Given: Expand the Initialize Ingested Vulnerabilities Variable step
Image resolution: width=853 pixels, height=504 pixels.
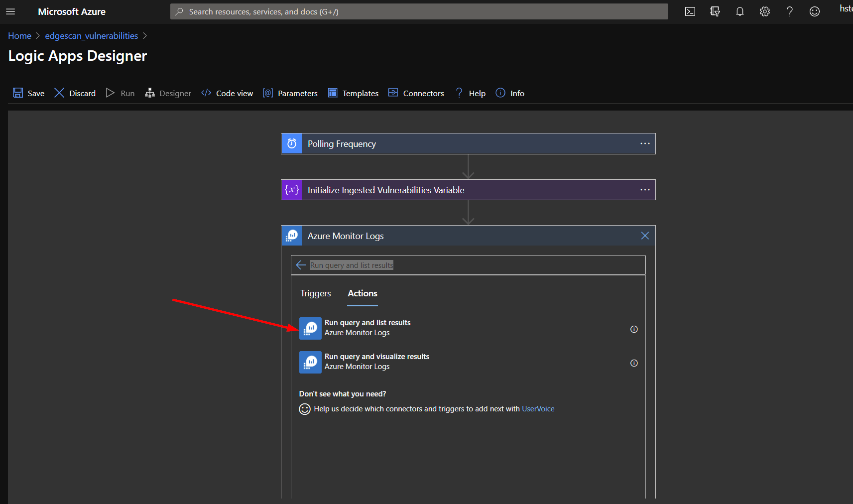Looking at the screenshot, I should tap(468, 190).
